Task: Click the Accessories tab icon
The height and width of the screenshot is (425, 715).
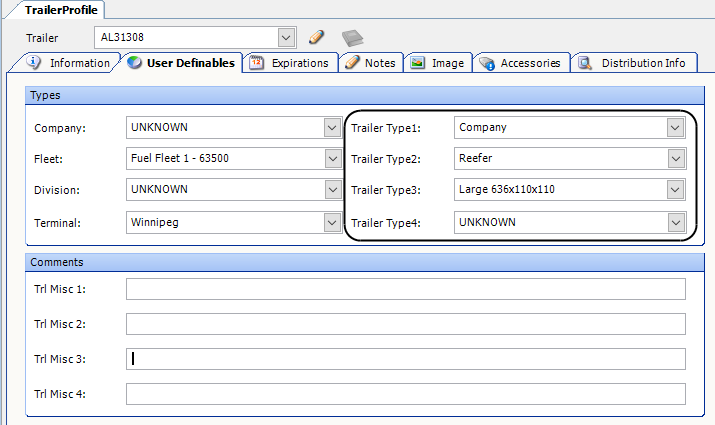Action: 487,63
